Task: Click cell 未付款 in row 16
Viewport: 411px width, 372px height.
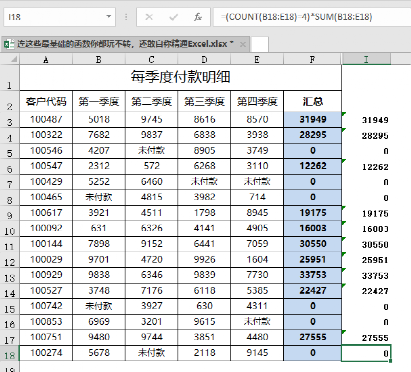Action: (257, 322)
